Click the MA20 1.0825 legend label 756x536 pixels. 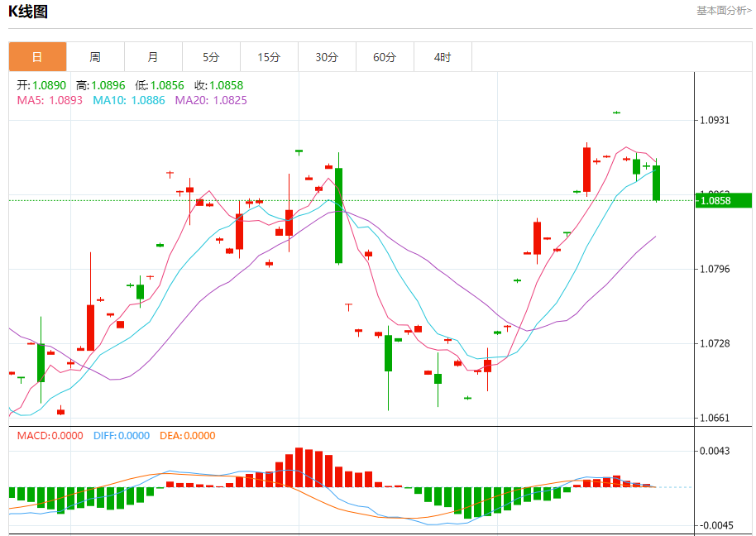[211, 100]
